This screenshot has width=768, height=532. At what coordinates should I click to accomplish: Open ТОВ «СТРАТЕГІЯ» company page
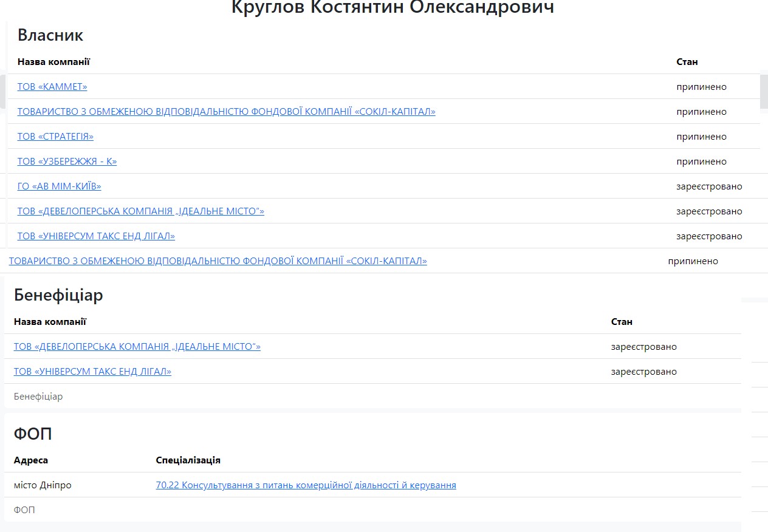pyautogui.click(x=55, y=137)
